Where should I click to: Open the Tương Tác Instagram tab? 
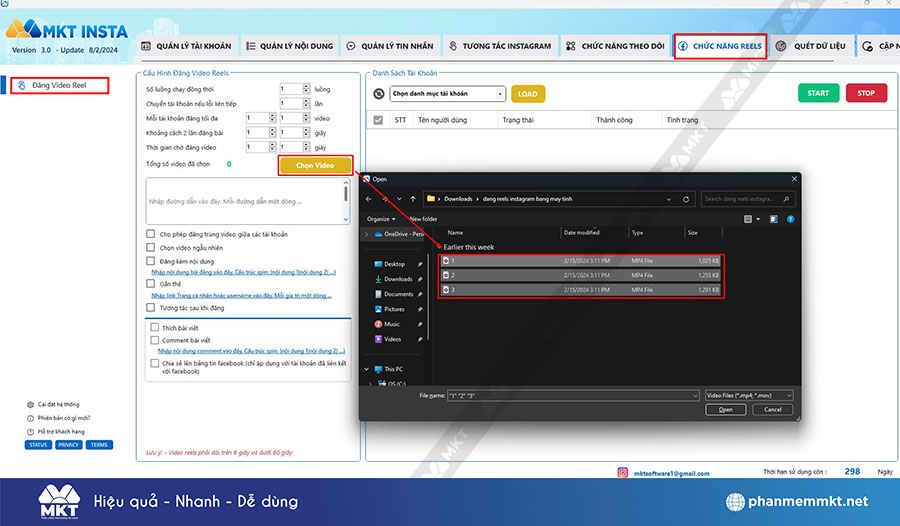[x=500, y=46]
